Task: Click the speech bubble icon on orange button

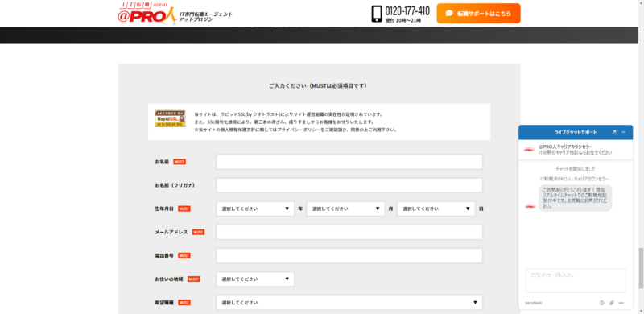Action: pos(449,14)
